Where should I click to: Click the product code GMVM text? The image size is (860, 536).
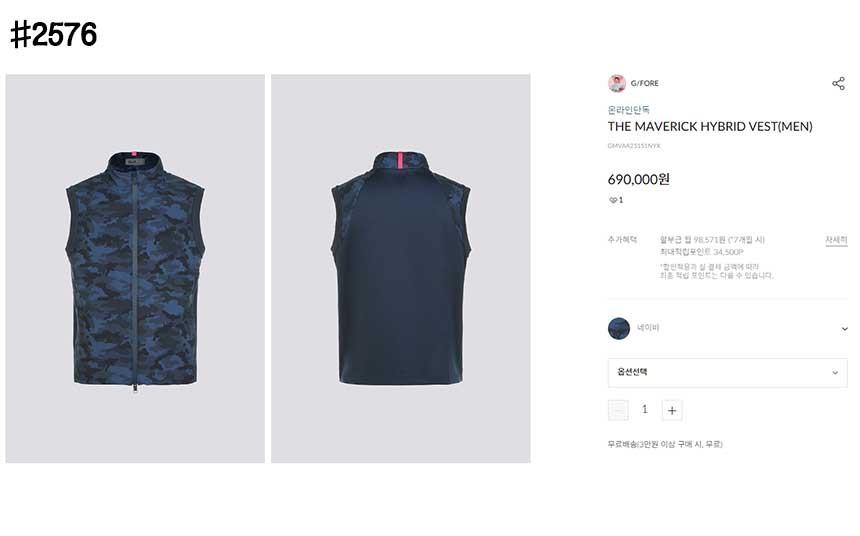tap(634, 146)
